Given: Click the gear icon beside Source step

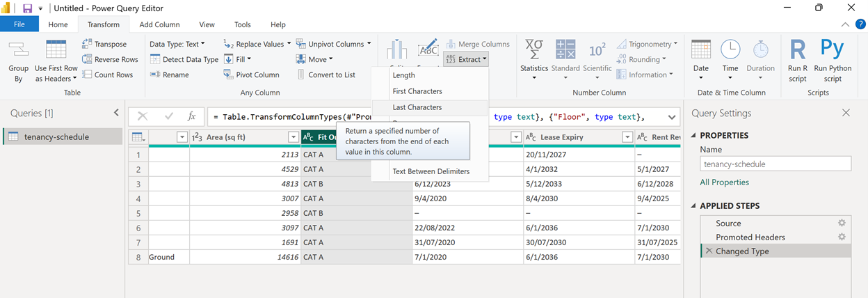Looking at the screenshot, I should point(842,223).
